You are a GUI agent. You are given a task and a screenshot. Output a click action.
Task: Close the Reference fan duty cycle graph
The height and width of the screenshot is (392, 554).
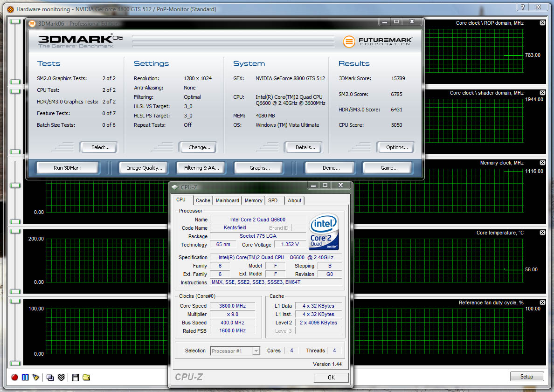[542, 303]
